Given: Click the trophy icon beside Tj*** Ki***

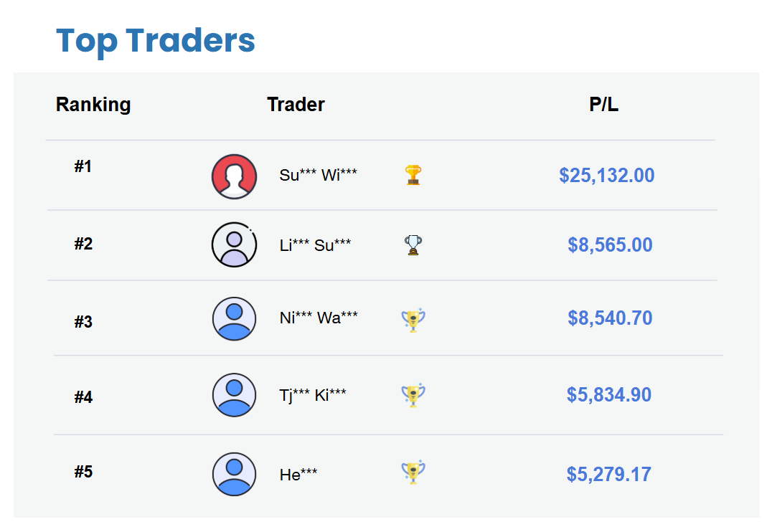Looking at the screenshot, I should pyautogui.click(x=413, y=395).
